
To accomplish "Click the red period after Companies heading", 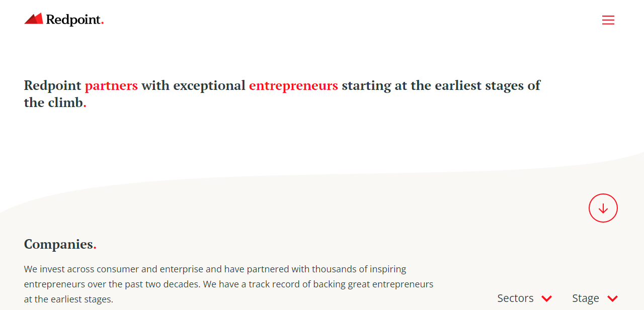I will [x=95, y=248].
